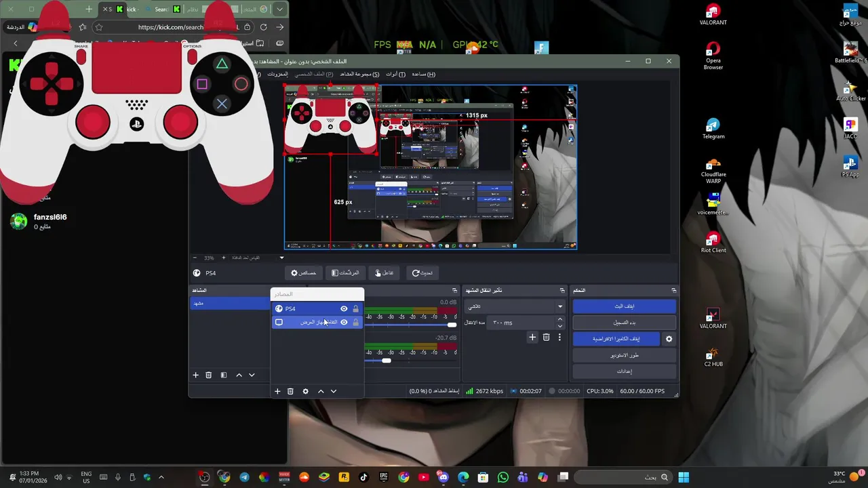This screenshot has width=868, height=488.
Task: Click Windows Start button on taskbar
Action: click(x=684, y=477)
